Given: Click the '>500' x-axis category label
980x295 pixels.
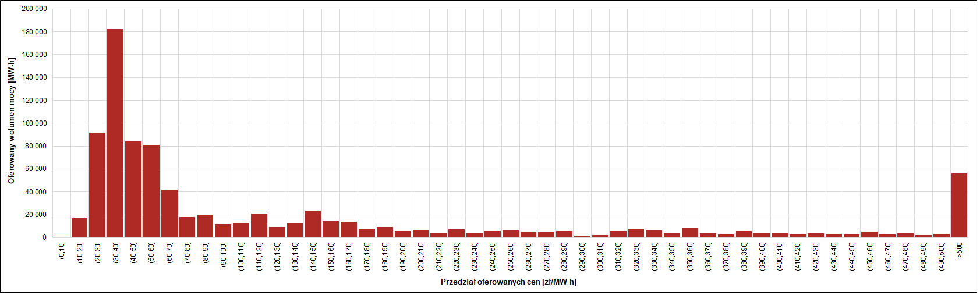Looking at the screenshot, I should 960,250.
